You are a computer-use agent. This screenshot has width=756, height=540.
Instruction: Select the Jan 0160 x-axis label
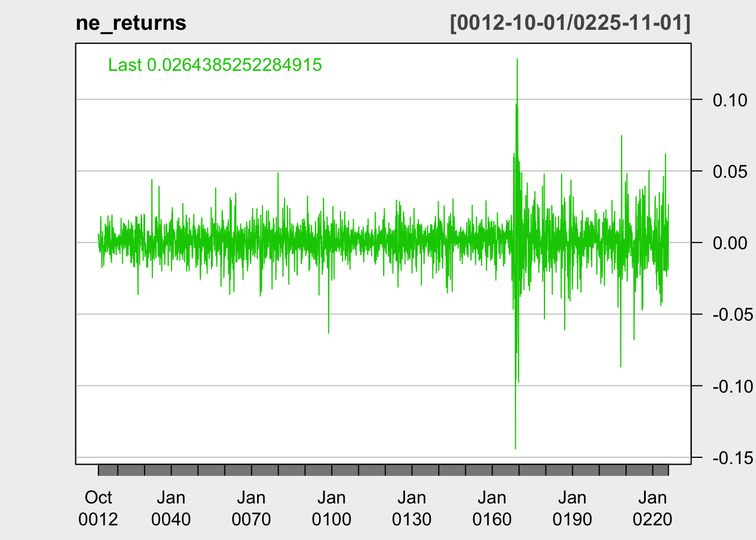pos(492,508)
